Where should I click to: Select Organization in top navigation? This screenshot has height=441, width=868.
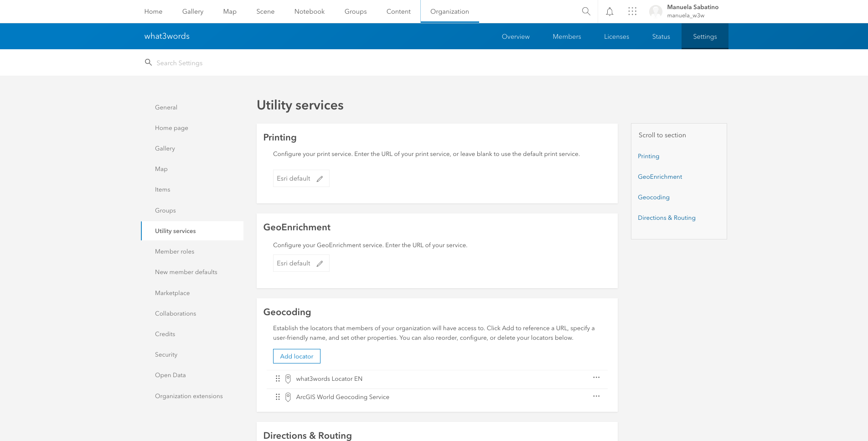[449, 11]
